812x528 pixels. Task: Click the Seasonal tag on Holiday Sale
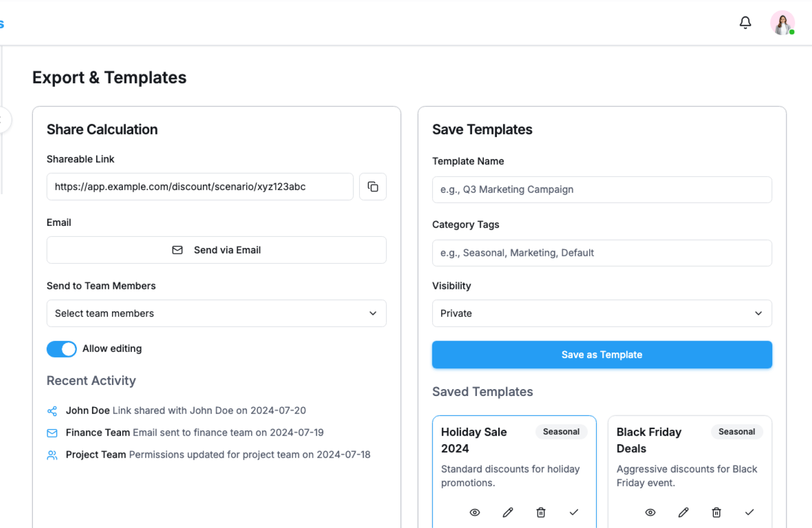(x=561, y=432)
